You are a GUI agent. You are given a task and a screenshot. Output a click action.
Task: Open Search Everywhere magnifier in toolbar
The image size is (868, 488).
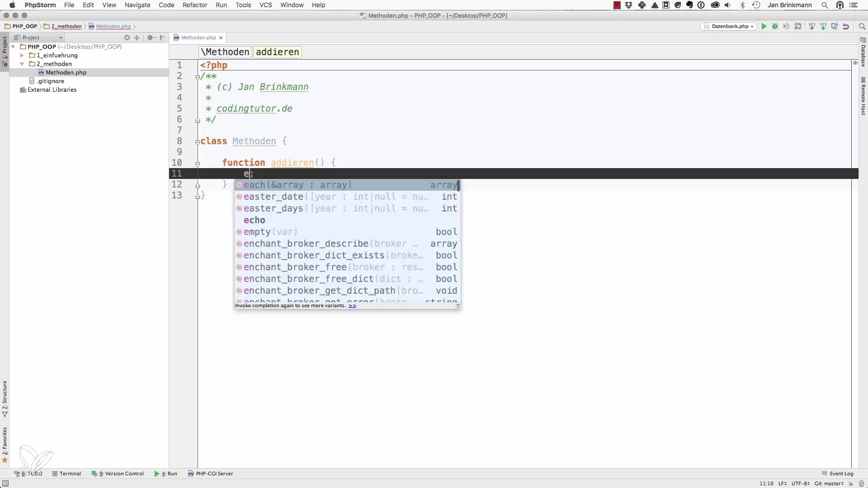(862, 27)
